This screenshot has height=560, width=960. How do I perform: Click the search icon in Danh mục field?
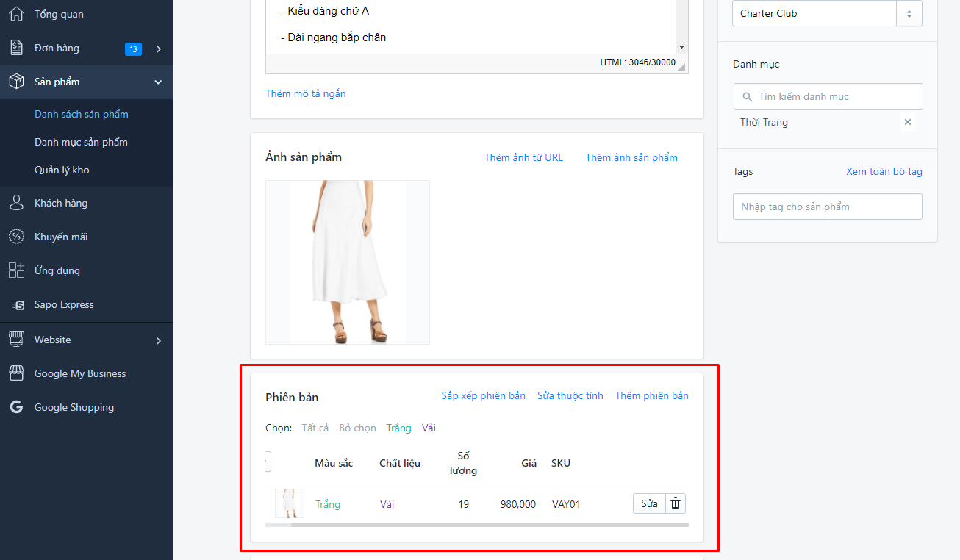pyautogui.click(x=748, y=96)
